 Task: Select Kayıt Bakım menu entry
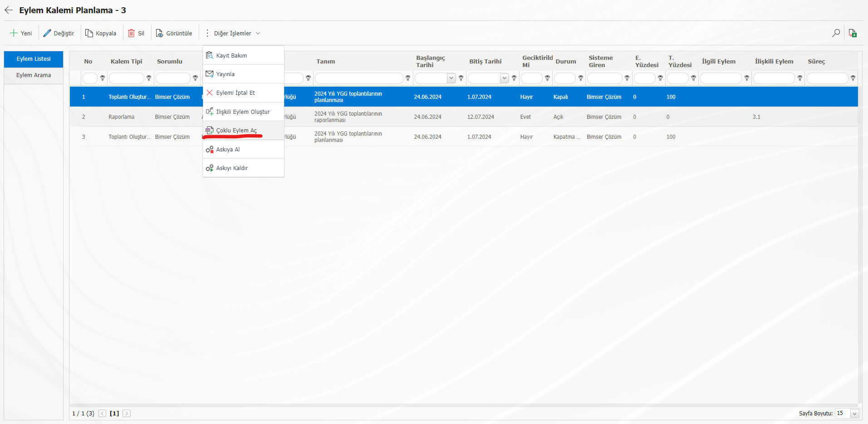pyautogui.click(x=244, y=55)
